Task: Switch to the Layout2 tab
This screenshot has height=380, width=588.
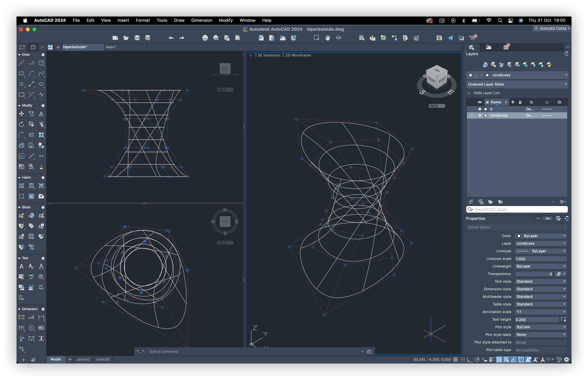Action: coord(103,359)
